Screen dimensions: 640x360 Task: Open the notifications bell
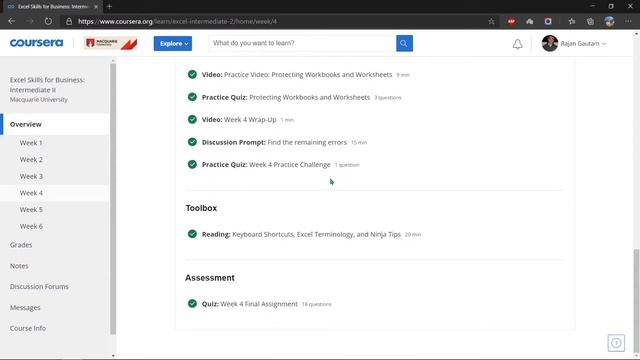pyautogui.click(x=518, y=44)
